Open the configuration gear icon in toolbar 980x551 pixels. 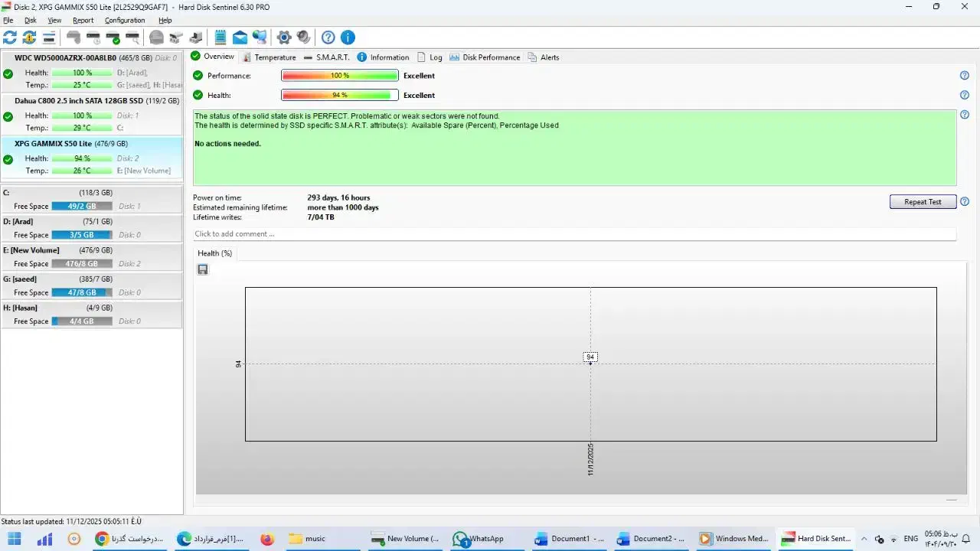click(x=284, y=37)
